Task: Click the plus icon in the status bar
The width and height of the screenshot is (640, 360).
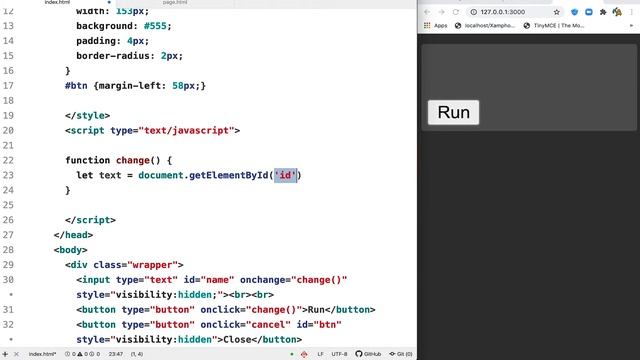Action: (x=5, y=354)
